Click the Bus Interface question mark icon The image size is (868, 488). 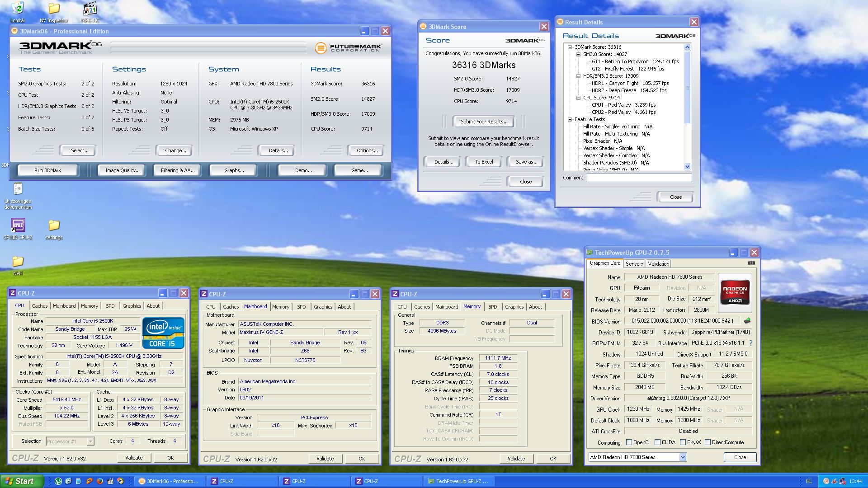[x=751, y=343]
